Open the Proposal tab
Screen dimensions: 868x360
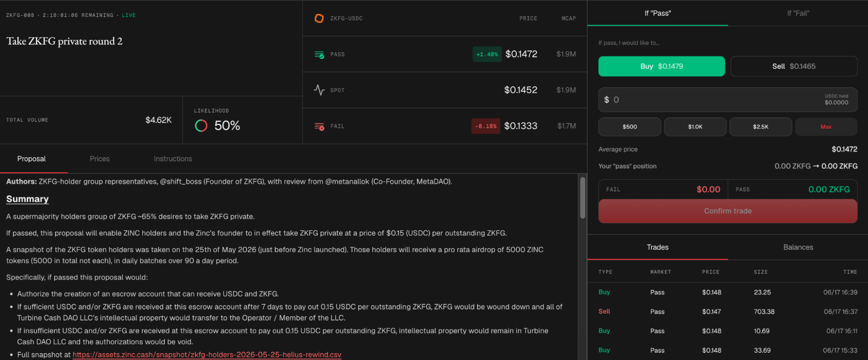[x=32, y=159]
